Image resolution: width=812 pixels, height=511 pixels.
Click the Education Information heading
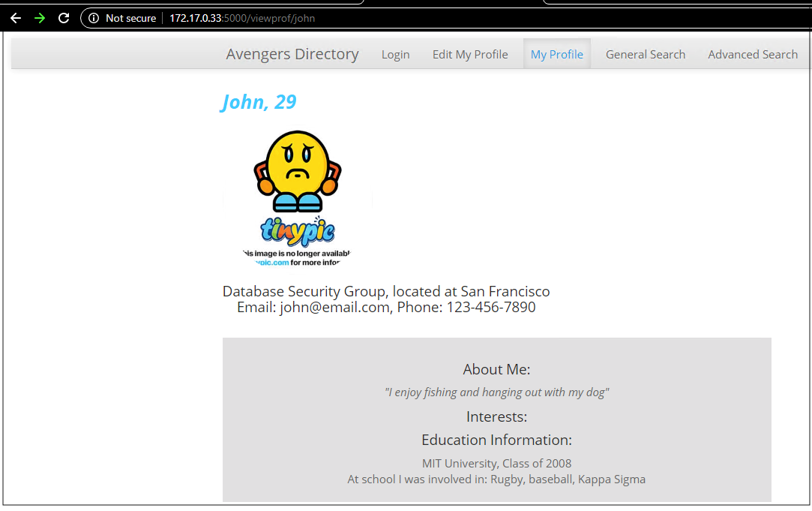[x=496, y=440]
